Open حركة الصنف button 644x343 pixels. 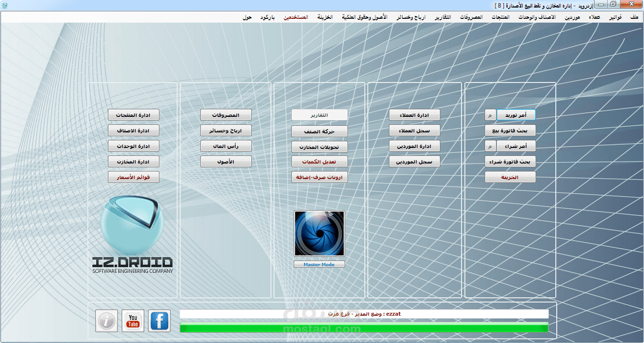[319, 131]
